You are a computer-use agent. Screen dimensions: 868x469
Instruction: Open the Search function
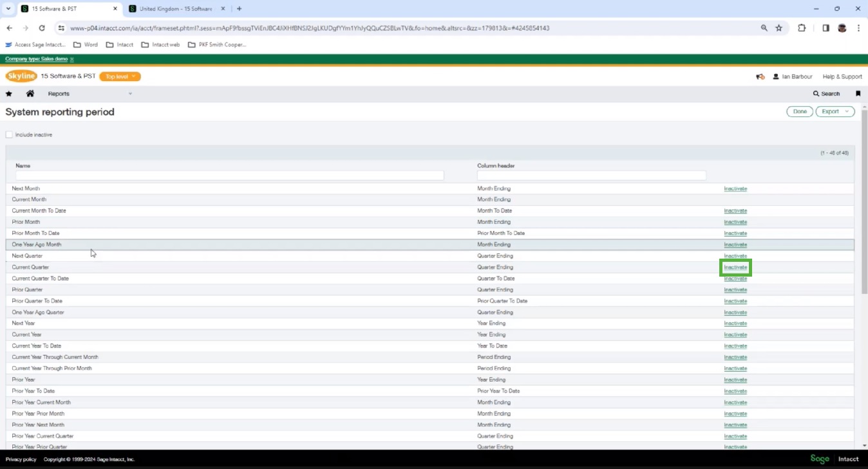point(826,93)
